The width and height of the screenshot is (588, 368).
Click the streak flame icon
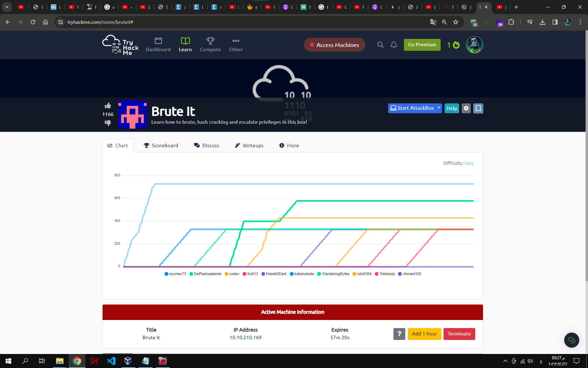point(456,45)
